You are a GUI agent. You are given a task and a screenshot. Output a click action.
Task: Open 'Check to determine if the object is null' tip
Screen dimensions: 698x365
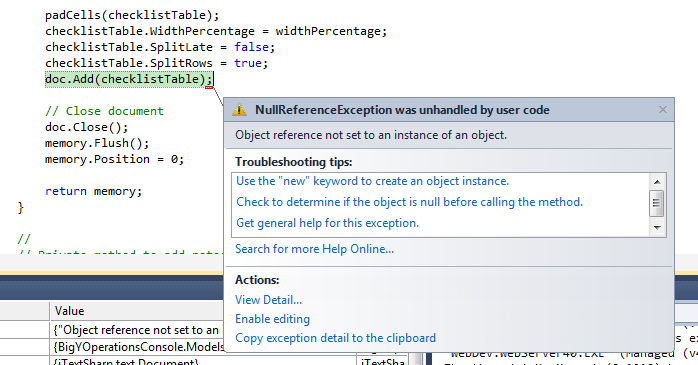pos(409,202)
